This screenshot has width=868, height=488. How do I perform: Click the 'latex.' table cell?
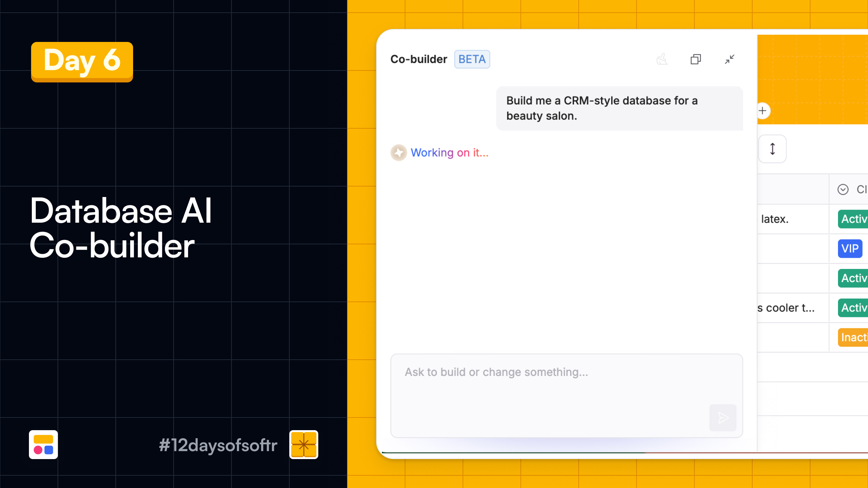click(x=793, y=219)
